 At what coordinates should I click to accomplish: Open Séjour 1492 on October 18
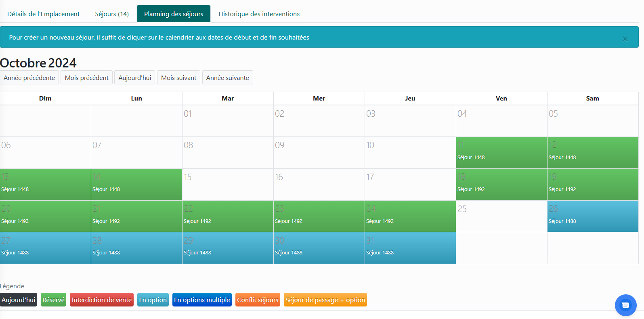[471, 189]
